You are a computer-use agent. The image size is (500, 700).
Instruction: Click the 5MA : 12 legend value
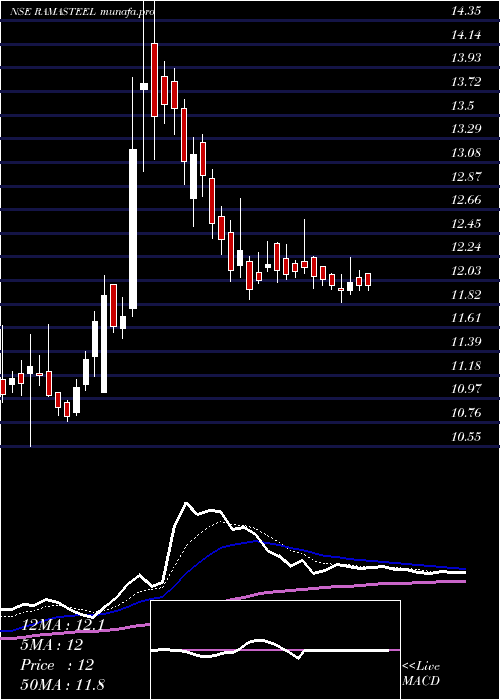[x=51, y=645]
